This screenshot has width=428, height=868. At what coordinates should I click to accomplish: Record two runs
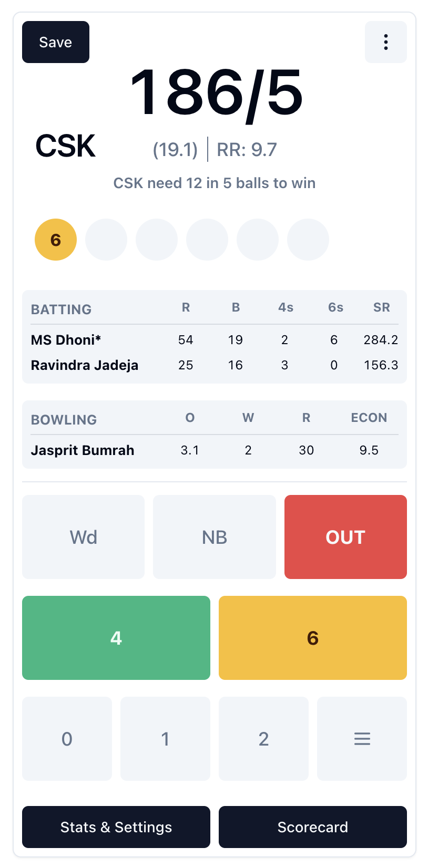click(263, 739)
